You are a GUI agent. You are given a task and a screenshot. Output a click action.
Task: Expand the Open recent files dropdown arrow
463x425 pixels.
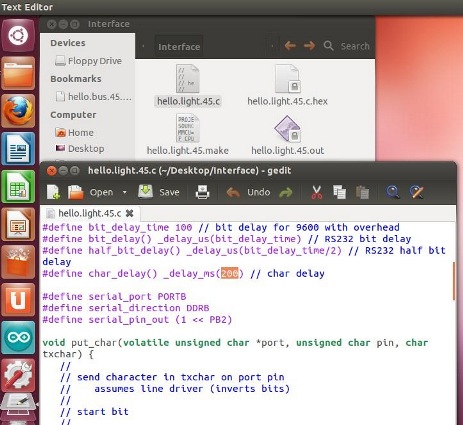[125, 192]
